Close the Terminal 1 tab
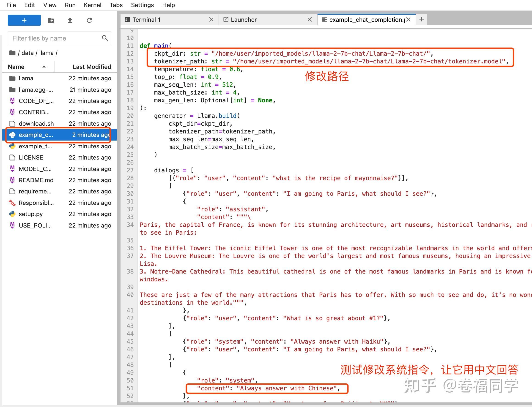The image size is (532, 407). 211,20
